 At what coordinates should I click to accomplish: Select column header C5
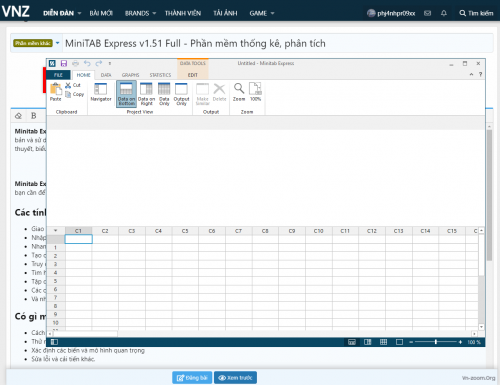pyautogui.click(x=185, y=231)
